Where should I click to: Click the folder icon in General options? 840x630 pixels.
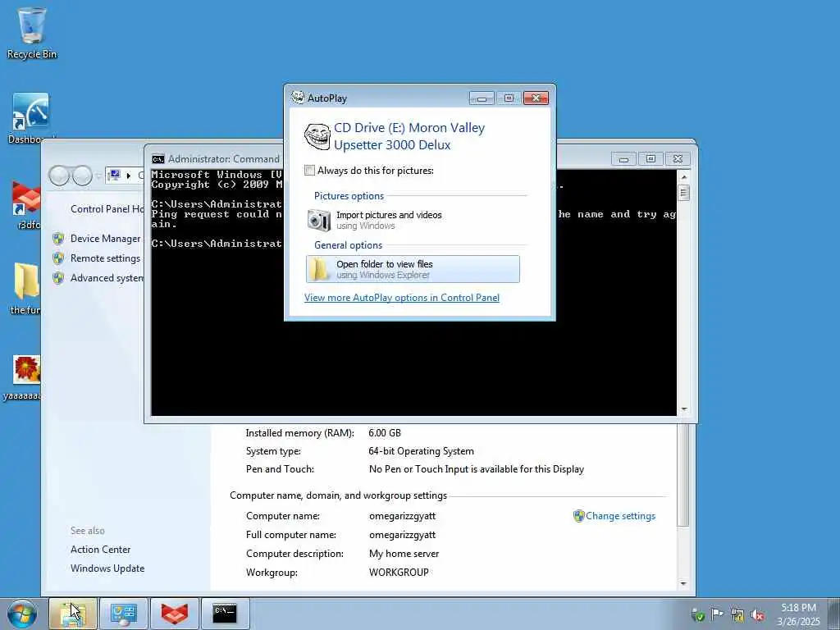pos(320,269)
